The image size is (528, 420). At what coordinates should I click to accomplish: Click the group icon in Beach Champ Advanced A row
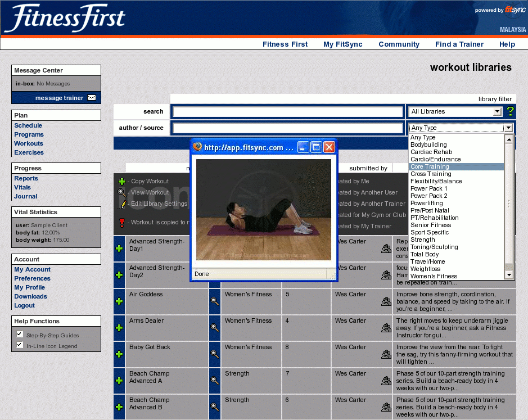(x=386, y=380)
